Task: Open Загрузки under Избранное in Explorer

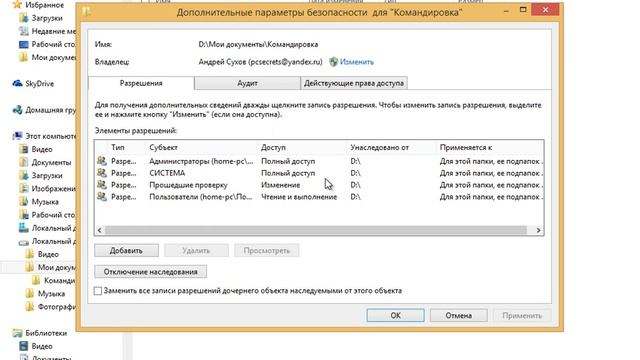Action: point(47,18)
